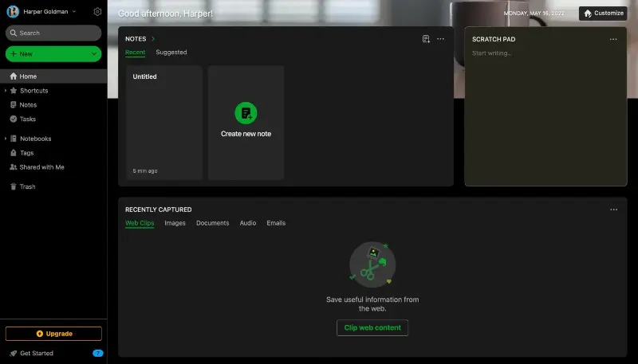Click the 'MONDAY, MAY 16, 2022' date text
Screen dimensions: 638x364
tap(534, 14)
